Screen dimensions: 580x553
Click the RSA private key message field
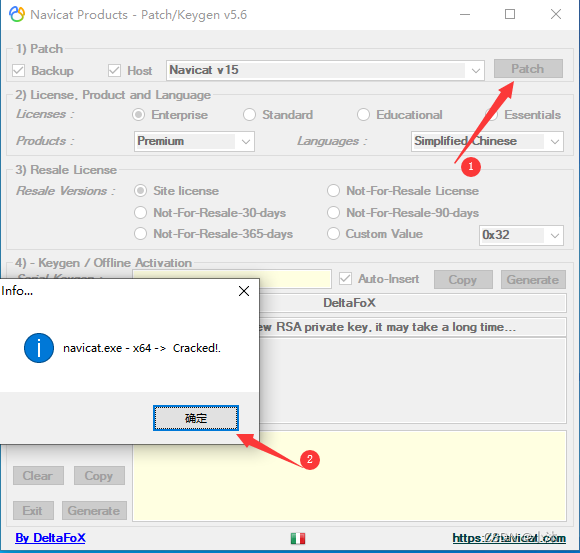pos(413,327)
